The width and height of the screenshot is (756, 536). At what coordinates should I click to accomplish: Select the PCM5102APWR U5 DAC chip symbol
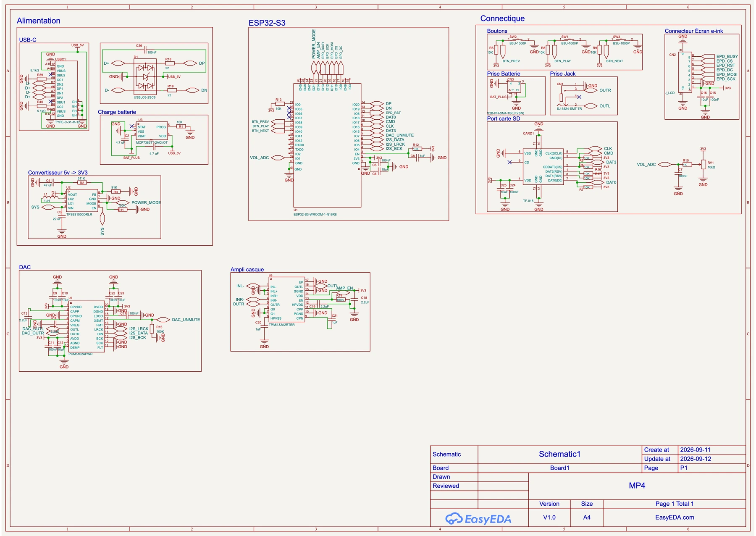click(x=87, y=326)
